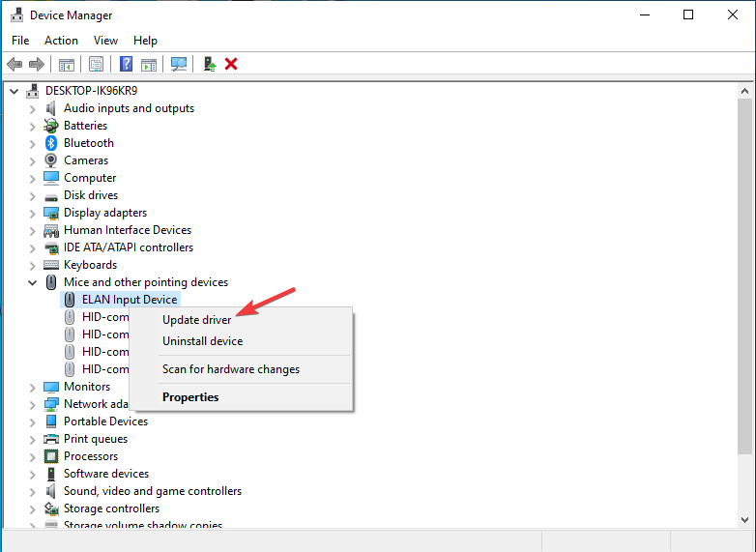Viewport: 756px width, 552px height.
Task: Click the Bluetooth icon
Action: [51, 143]
